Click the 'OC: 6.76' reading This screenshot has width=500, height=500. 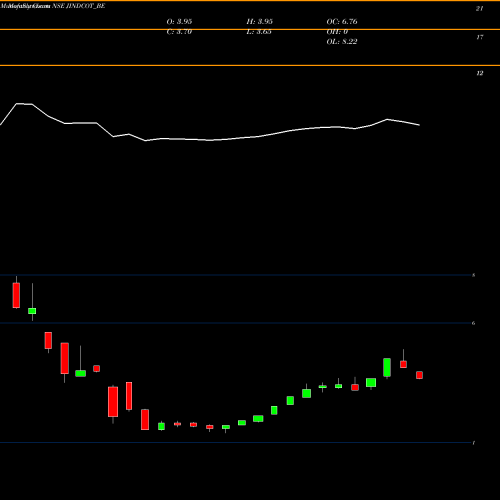[x=342, y=22]
